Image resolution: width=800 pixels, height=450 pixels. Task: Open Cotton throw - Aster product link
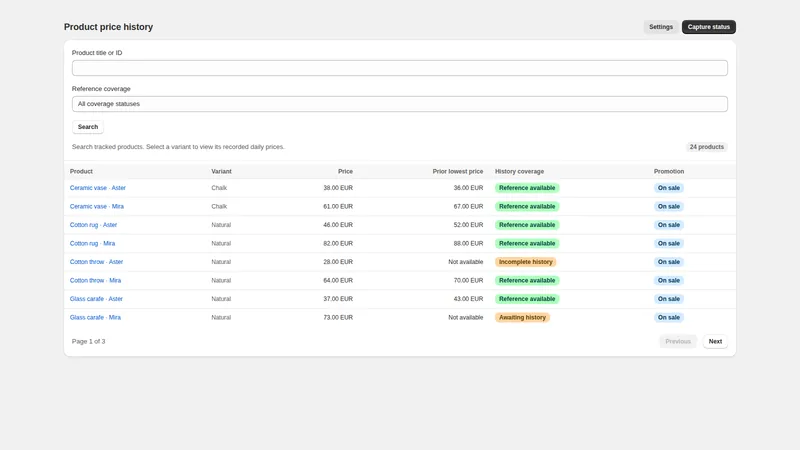[96, 262]
